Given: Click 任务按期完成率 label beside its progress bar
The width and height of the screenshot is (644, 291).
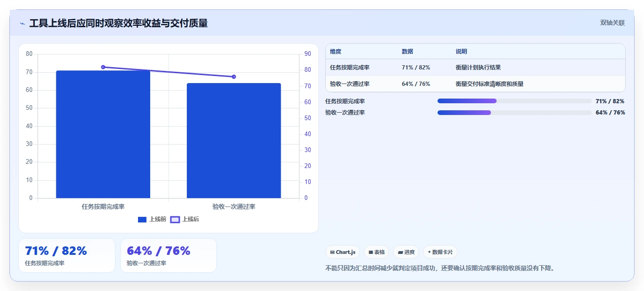Looking at the screenshot, I should click(345, 101).
